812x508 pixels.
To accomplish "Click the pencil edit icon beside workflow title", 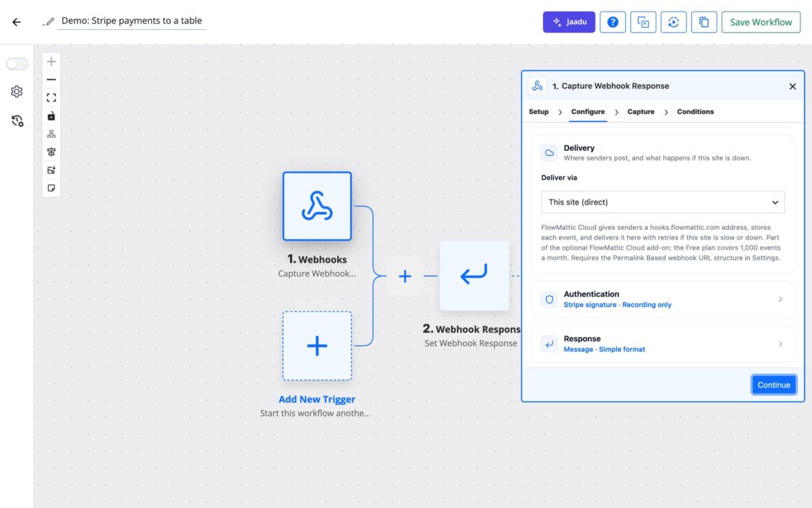I will tap(49, 21).
